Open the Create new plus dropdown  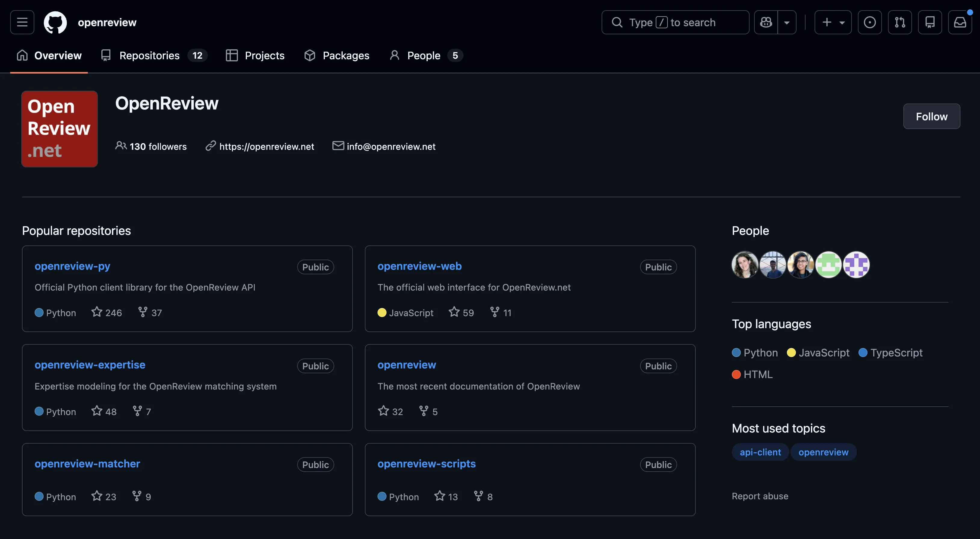833,23
